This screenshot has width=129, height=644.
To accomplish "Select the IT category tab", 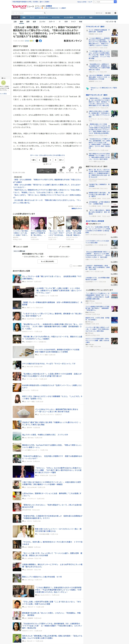I will pos(60,22).
